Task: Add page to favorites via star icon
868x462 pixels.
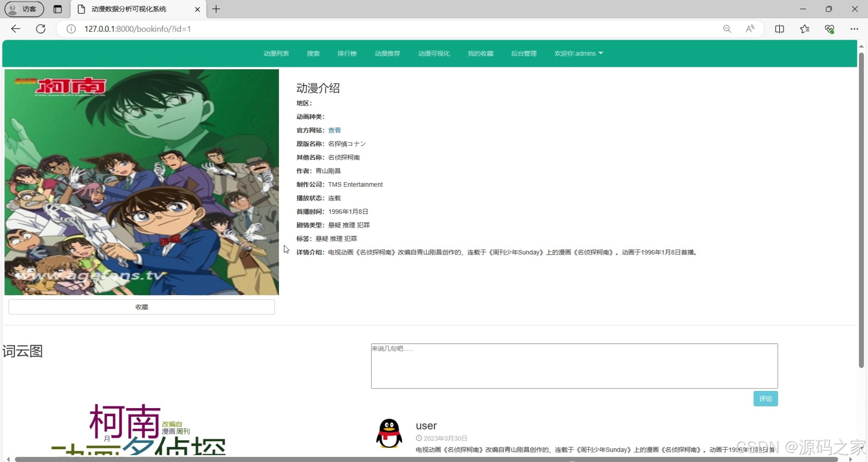Action: click(804, 29)
